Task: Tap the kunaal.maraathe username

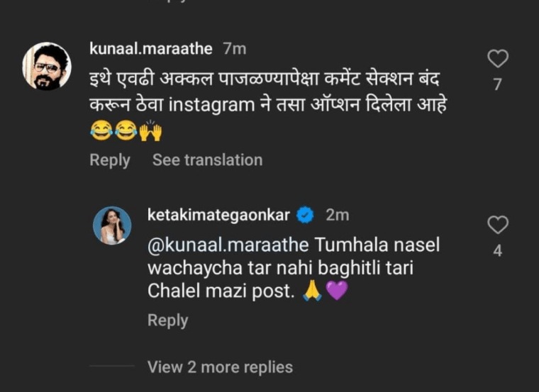Action: 151,48
